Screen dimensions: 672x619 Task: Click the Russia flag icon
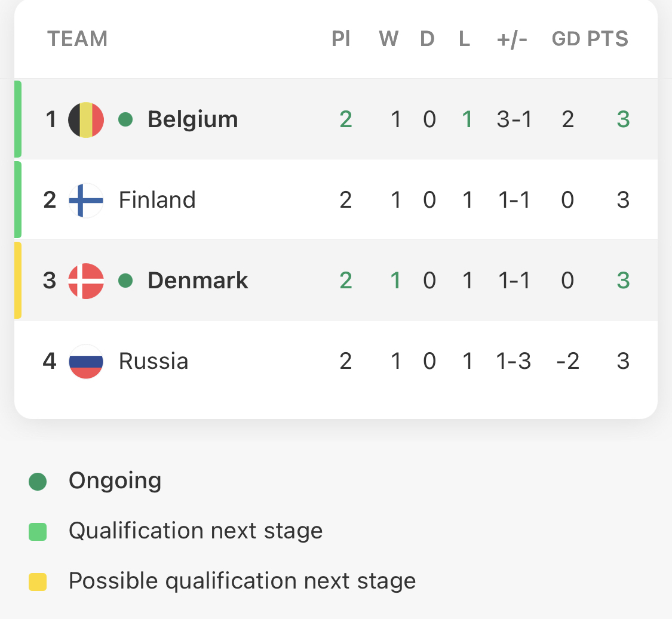[x=86, y=362]
